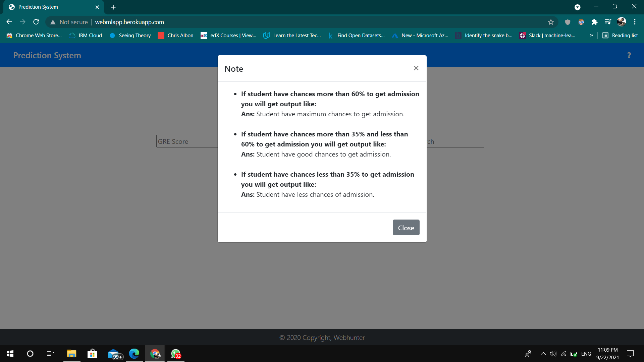The image size is (644, 362).
Task: Open a new browser tab
Action: pyautogui.click(x=113, y=7)
